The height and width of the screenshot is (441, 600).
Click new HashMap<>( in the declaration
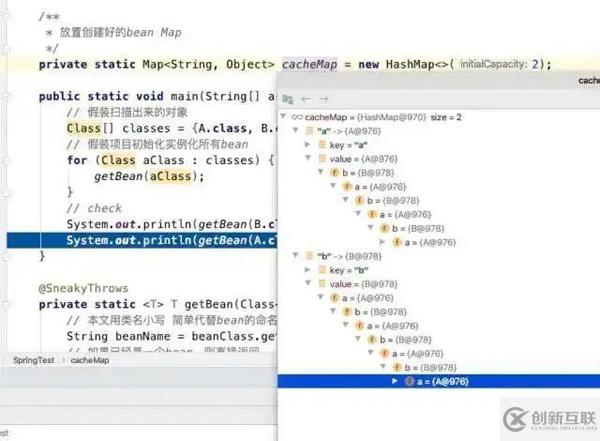point(406,64)
